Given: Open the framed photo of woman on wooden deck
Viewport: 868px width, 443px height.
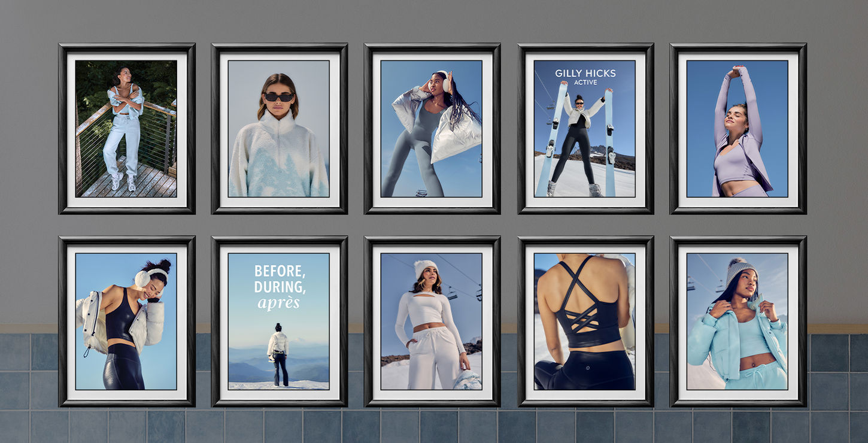Looking at the screenshot, I should 127,129.
